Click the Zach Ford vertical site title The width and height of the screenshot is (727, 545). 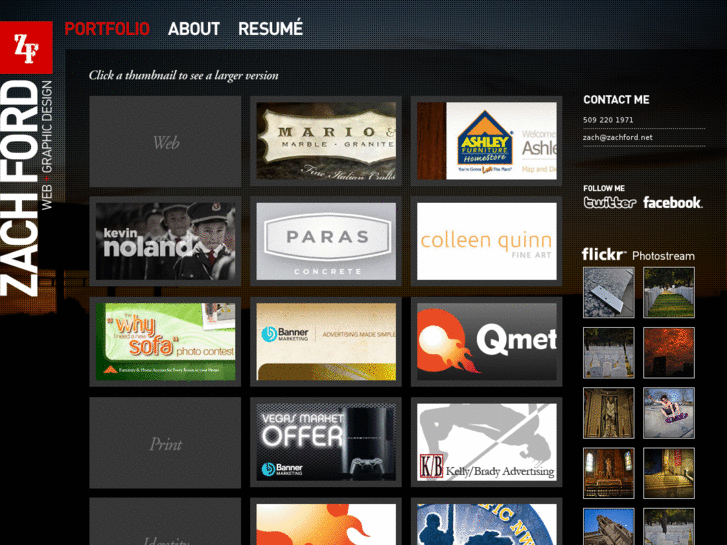(x=19, y=189)
